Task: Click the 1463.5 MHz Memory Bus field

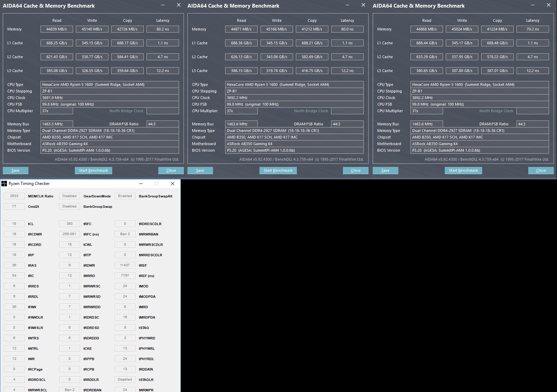Action: point(57,124)
